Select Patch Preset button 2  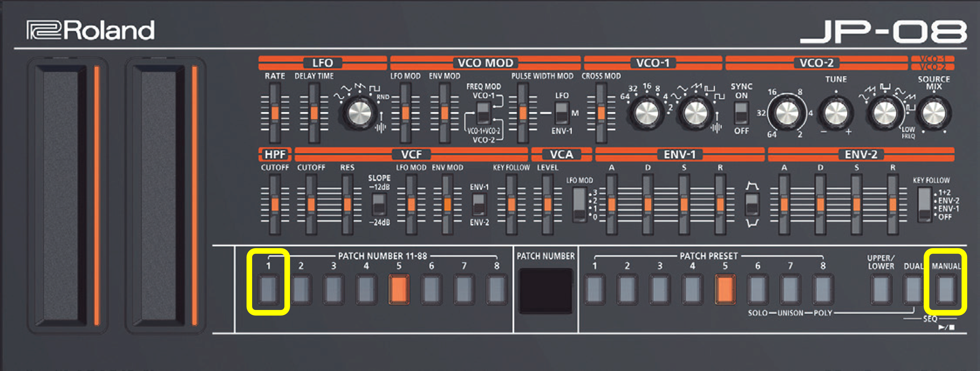click(627, 290)
